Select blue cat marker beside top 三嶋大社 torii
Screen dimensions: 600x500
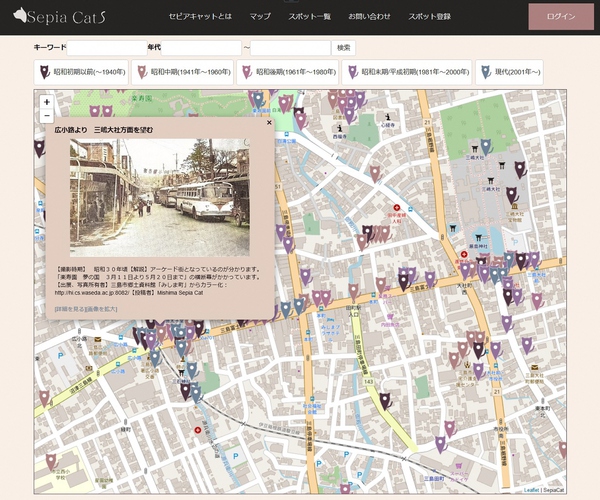(486, 146)
